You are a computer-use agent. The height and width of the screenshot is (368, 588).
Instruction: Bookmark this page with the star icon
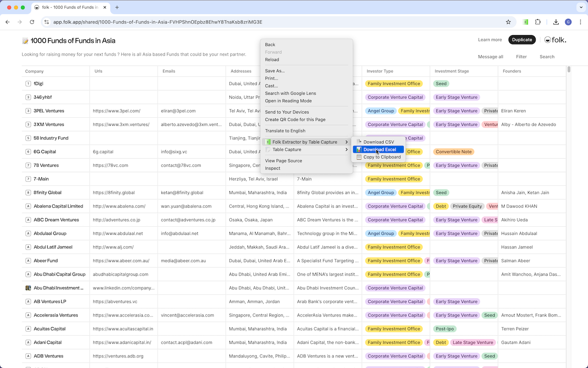(509, 22)
